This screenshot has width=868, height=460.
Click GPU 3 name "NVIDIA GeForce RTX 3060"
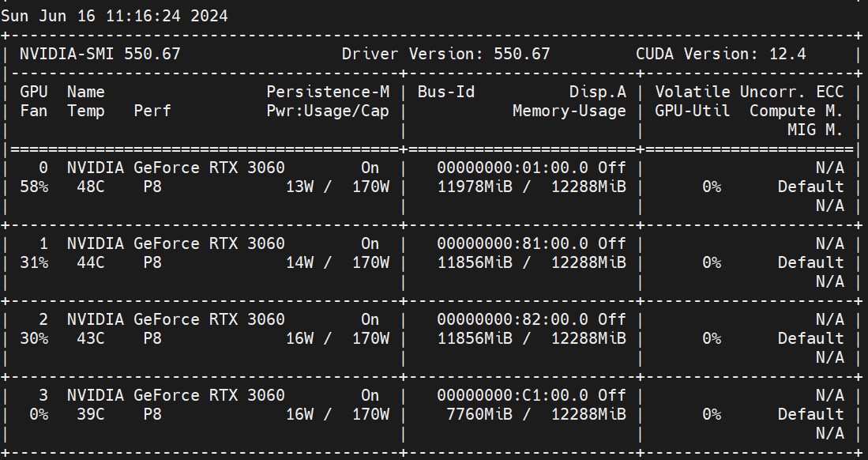click(x=176, y=395)
